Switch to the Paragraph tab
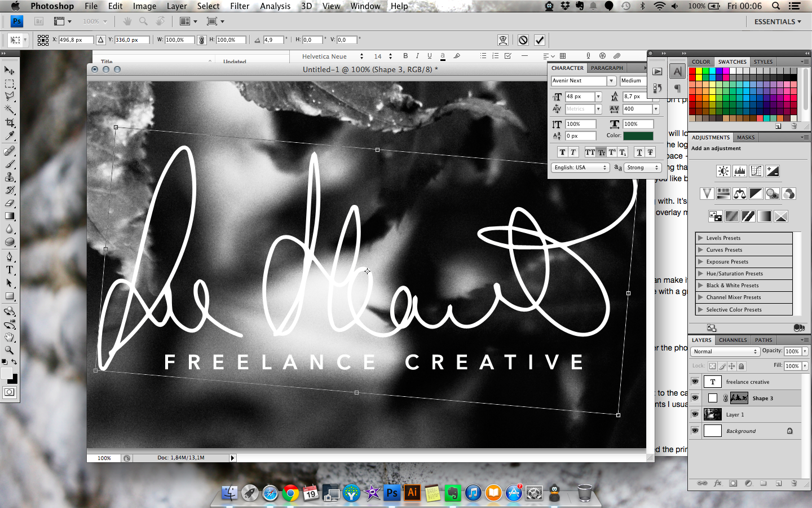The height and width of the screenshot is (508, 812). [607, 68]
